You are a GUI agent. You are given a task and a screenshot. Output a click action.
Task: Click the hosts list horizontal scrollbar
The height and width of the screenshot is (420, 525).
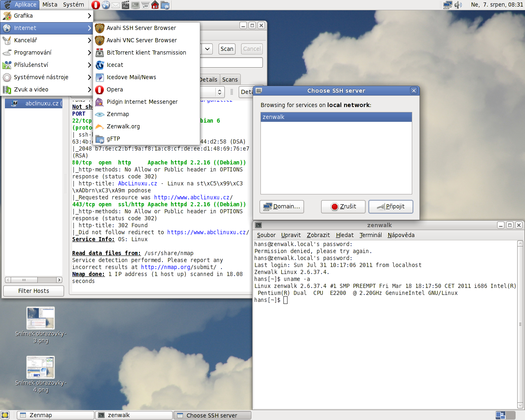pyautogui.click(x=34, y=280)
